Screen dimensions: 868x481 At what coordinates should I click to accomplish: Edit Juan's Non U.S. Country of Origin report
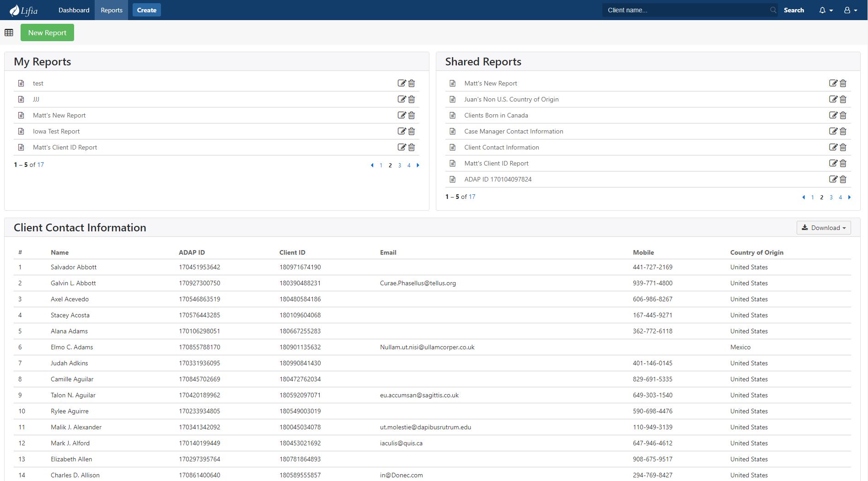tap(833, 99)
